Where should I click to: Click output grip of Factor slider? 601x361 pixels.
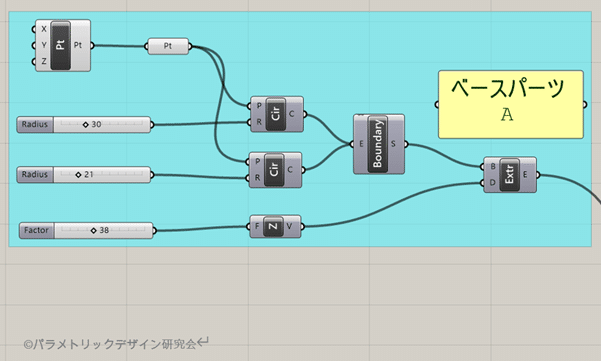click(x=154, y=231)
